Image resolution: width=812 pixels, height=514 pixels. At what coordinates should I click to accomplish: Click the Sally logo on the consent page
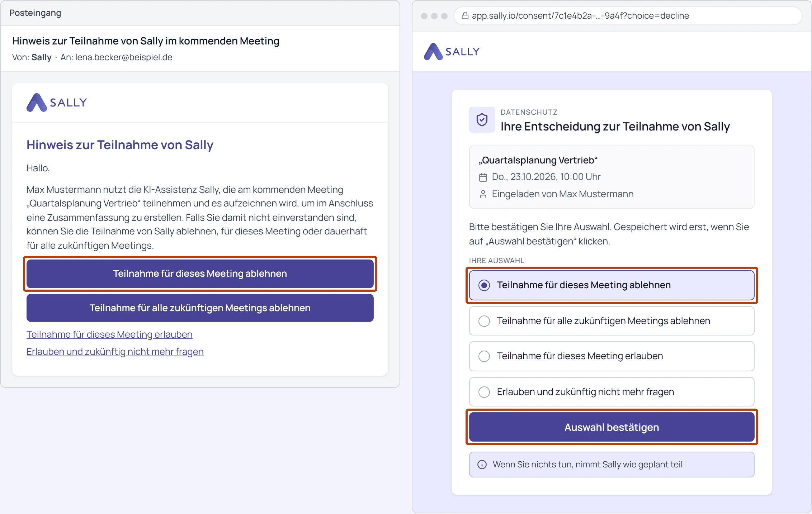click(452, 52)
